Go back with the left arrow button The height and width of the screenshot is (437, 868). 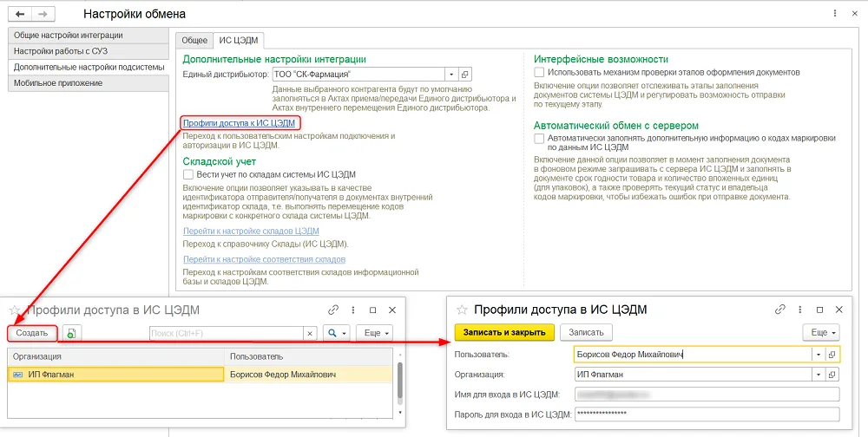click(x=21, y=14)
